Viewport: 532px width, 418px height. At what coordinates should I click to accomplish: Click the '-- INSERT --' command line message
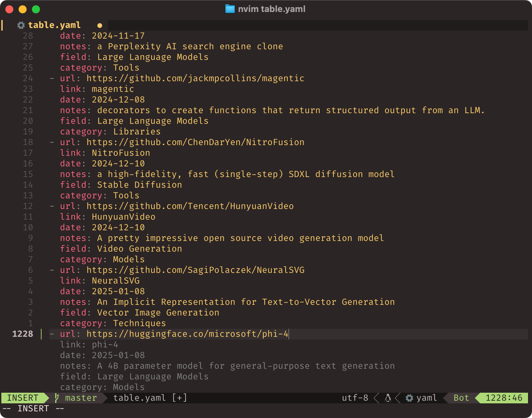(x=33, y=408)
